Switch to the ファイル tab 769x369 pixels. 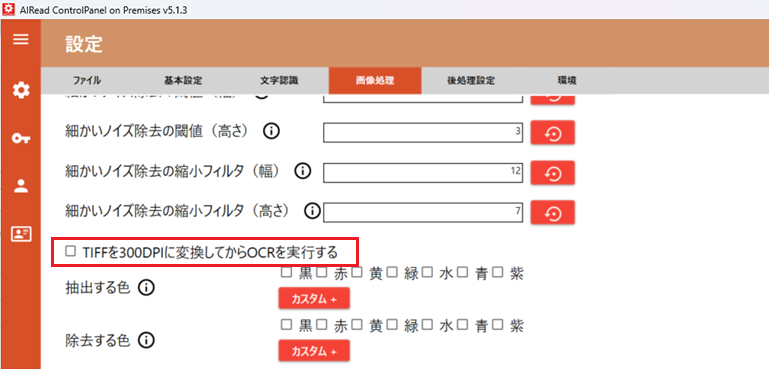tap(87, 80)
